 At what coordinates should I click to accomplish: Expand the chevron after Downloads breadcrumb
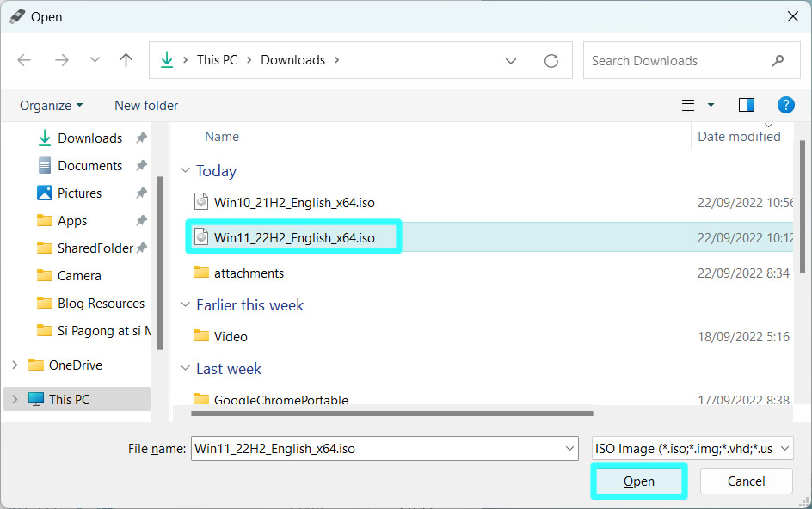coord(336,60)
